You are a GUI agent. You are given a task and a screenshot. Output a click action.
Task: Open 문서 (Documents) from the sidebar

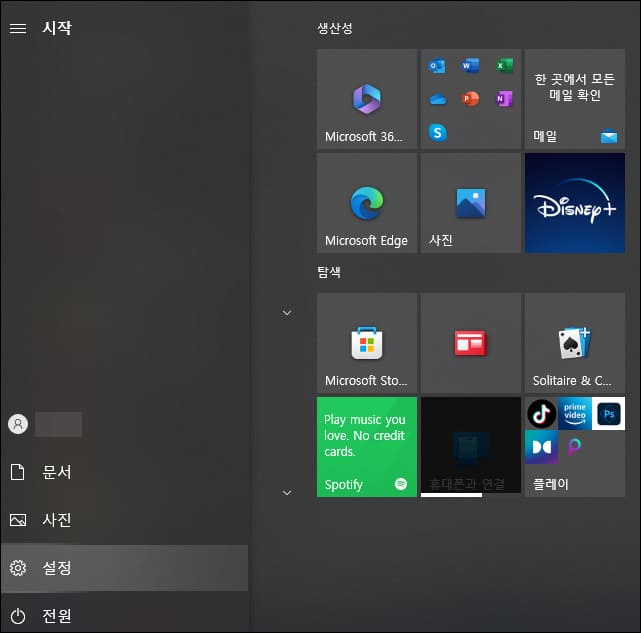[124, 472]
